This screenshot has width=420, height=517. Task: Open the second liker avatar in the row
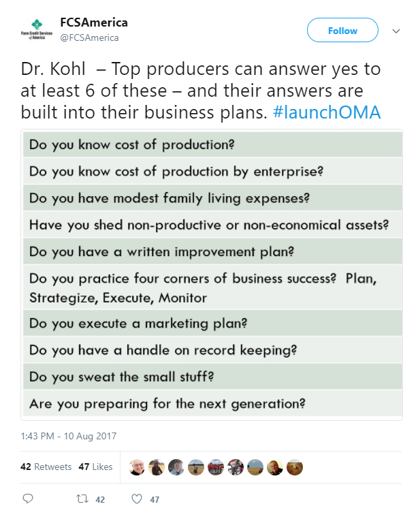tap(157, 467)
